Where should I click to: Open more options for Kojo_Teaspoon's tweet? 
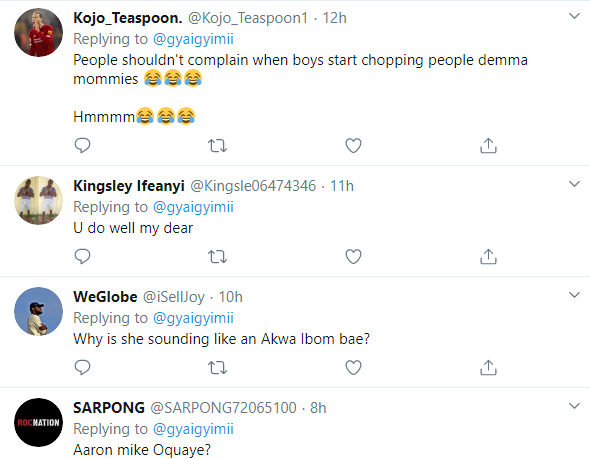click(x=574, y=16)
